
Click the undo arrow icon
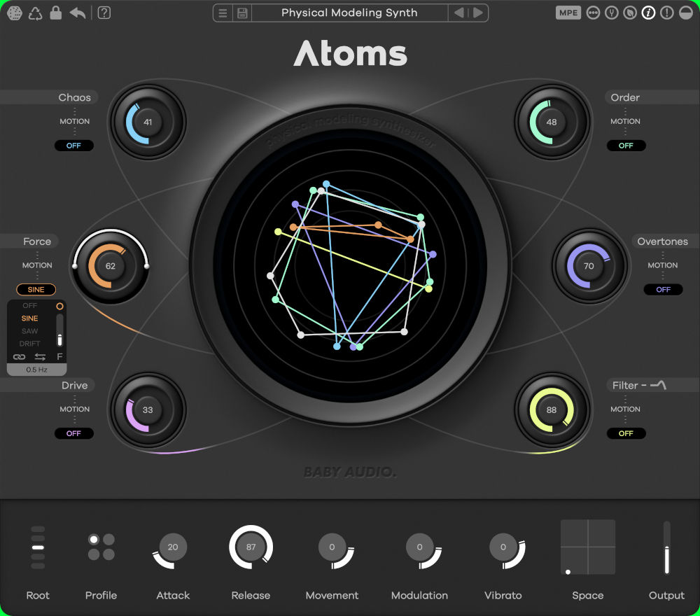pyautogui.click(x=77, y=13)
